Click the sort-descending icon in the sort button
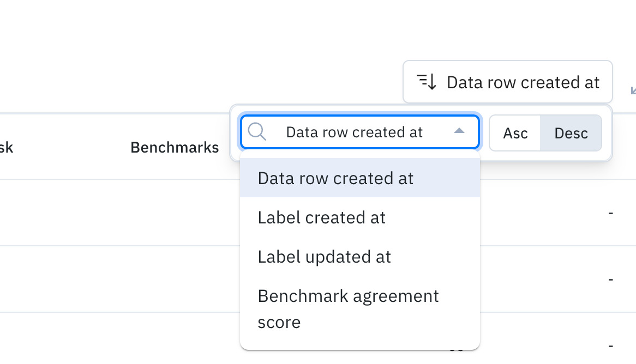636x364 pixels. (x=427, y=82)
